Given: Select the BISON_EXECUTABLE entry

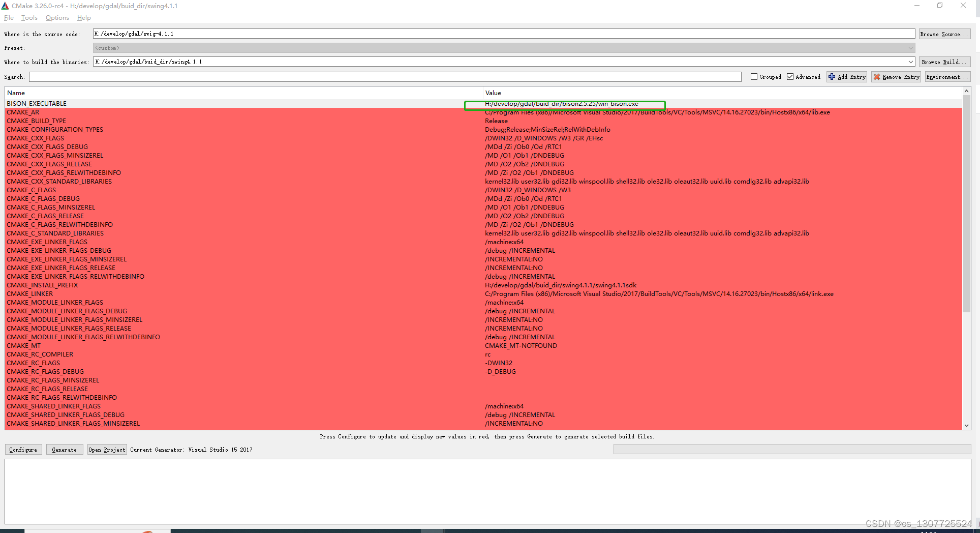Looking at the screenshot, I should (x=37, y=103).
